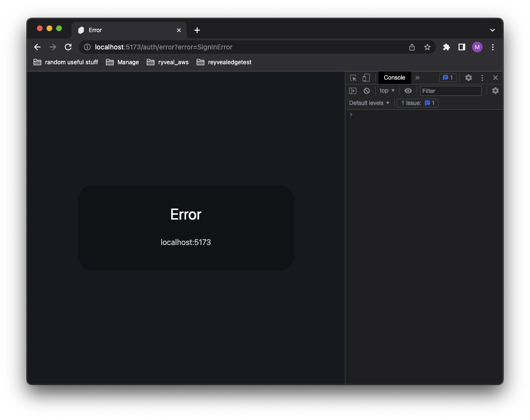Reload the current page

(x=68, y=47)
